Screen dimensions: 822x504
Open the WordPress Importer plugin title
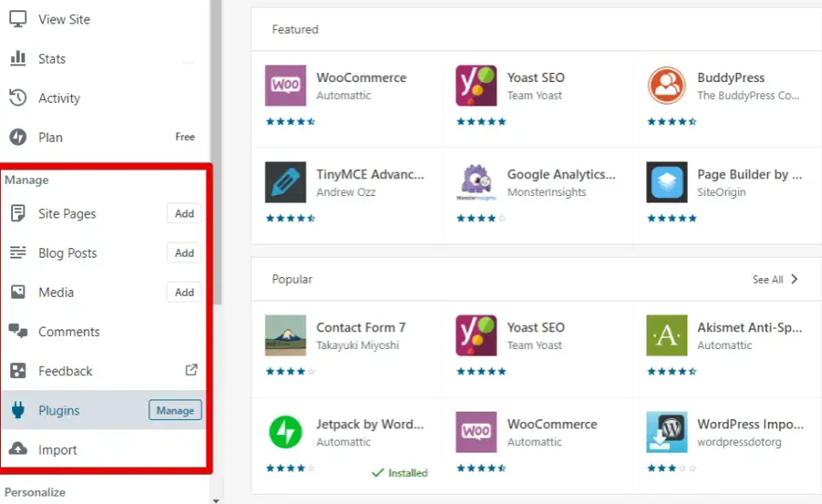pyautogui.click(x=750, y=425)
